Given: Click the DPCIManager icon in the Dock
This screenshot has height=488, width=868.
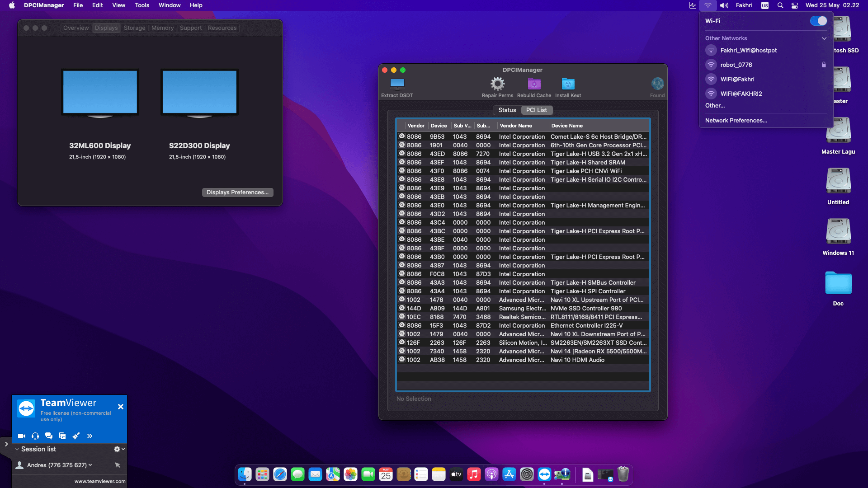Looking at the screenshot, I should 562,474.
